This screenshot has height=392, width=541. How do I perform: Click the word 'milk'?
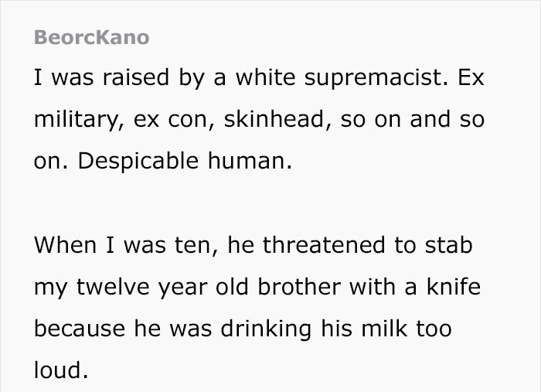pos(384,329)
